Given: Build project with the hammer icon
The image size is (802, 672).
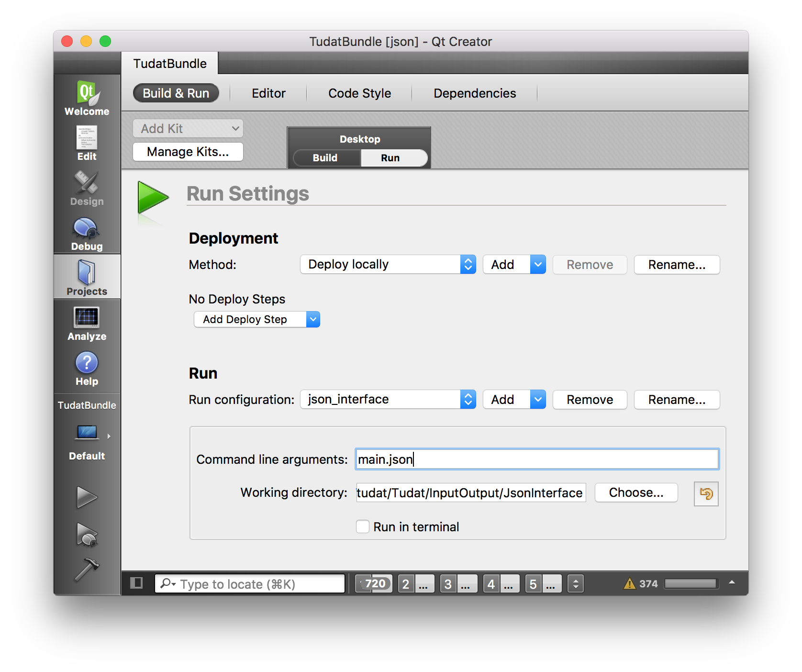Looking at the screenshot, I should click(x=87, y=570).
